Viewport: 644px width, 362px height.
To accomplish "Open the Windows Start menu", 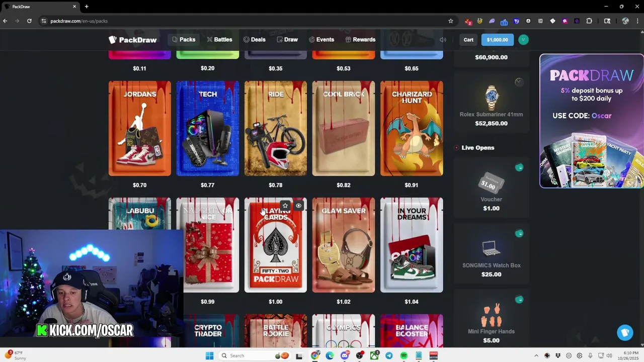I will [209, 355].
